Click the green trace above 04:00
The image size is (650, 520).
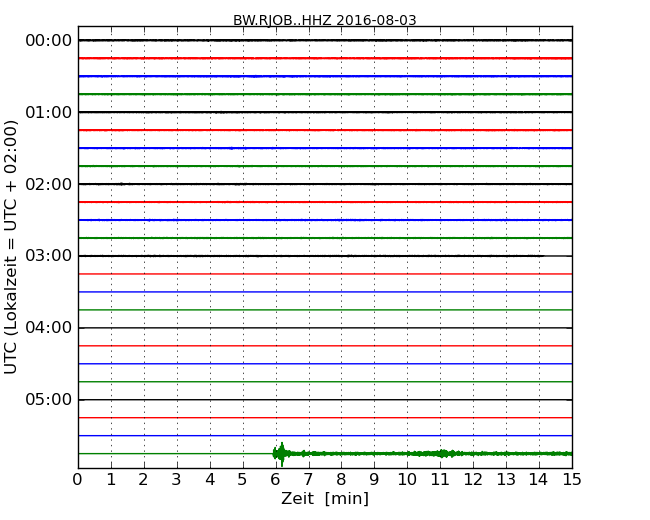click(325, 310)
